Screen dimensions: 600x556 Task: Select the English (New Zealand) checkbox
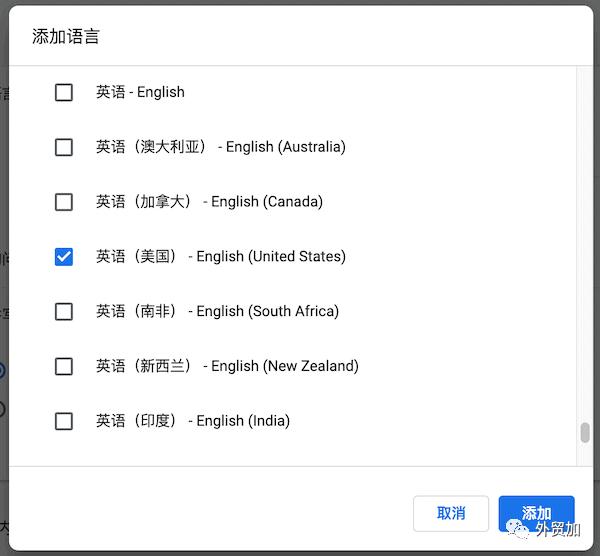point(64,366)
